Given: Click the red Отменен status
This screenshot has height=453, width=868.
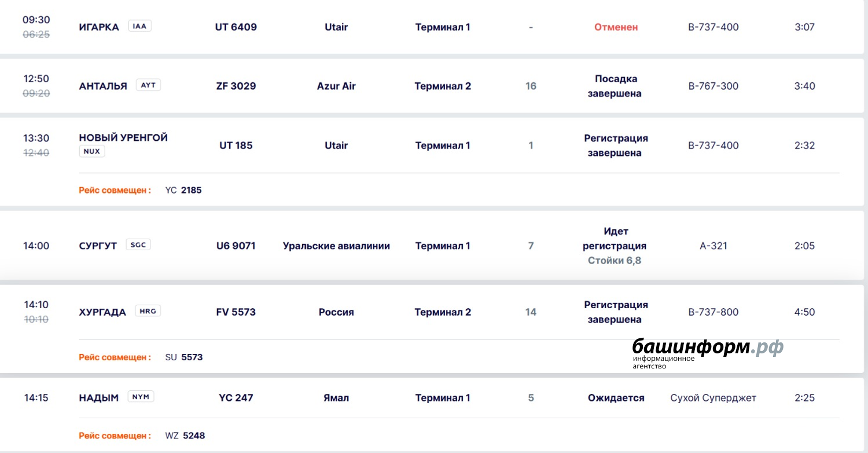Looking at the screenshot, I should [616, 27].
